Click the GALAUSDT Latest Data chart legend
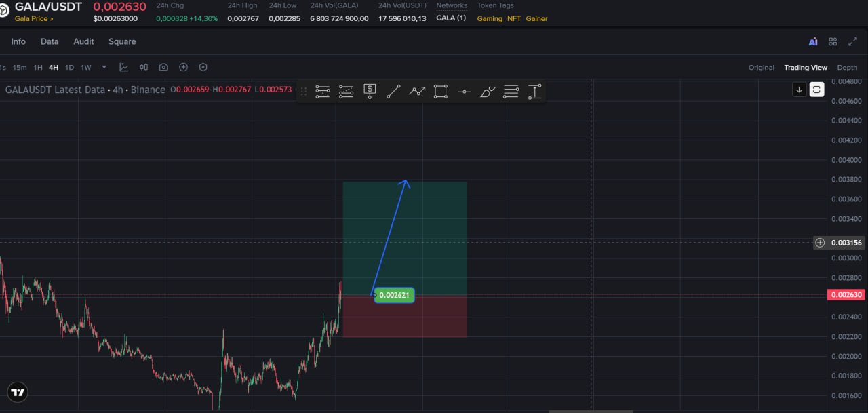The height and width of the screenshot is (413, 868). click(x=85, y=90)
